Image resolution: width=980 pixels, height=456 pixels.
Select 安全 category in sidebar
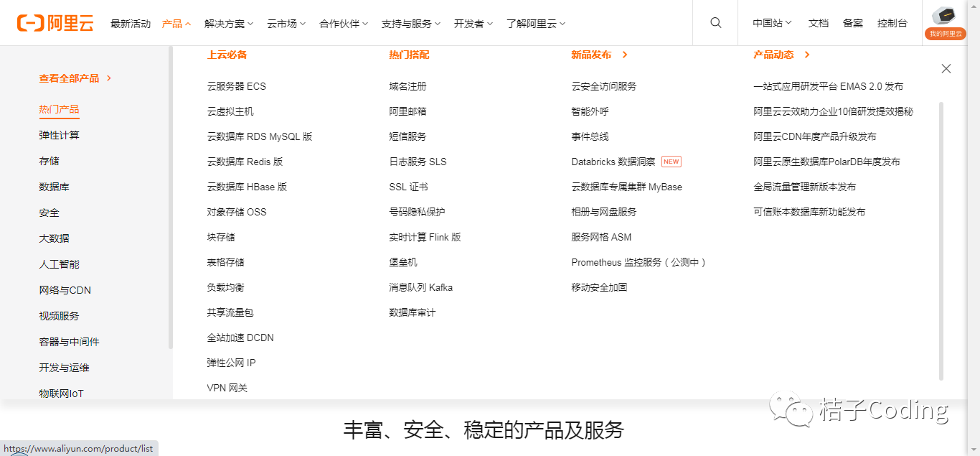(x=49, y=213)
